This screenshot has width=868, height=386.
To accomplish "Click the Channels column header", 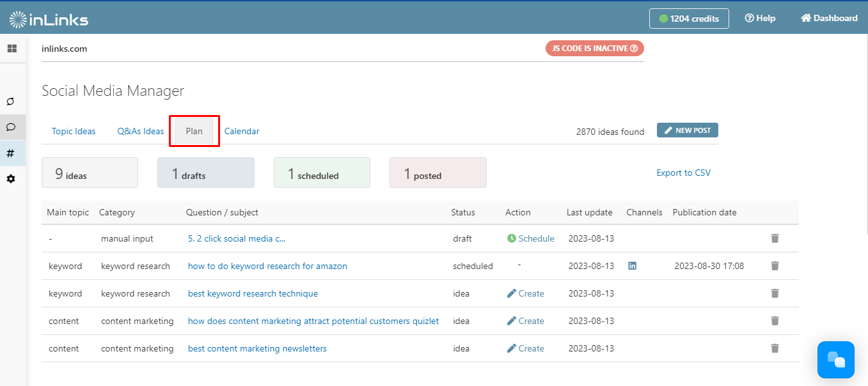I will point(645,212).
